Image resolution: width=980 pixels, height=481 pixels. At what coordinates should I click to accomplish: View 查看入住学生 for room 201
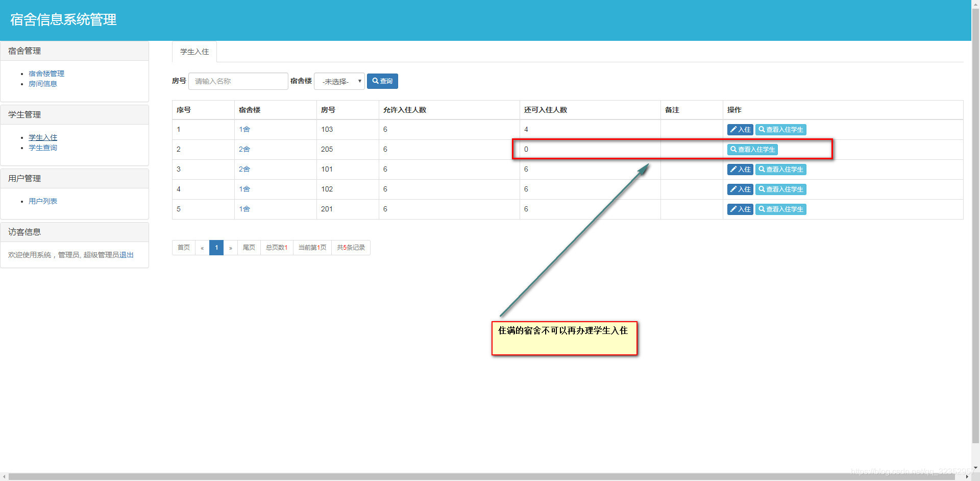(781, 209)
